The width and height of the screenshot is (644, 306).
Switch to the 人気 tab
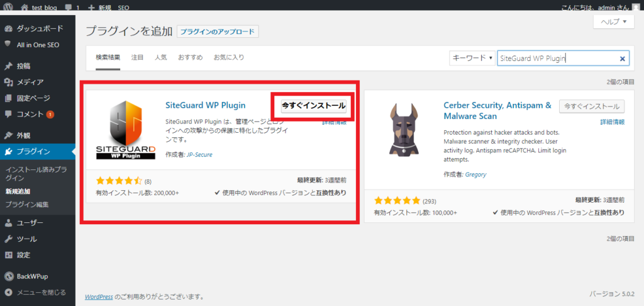click(161, 57)
